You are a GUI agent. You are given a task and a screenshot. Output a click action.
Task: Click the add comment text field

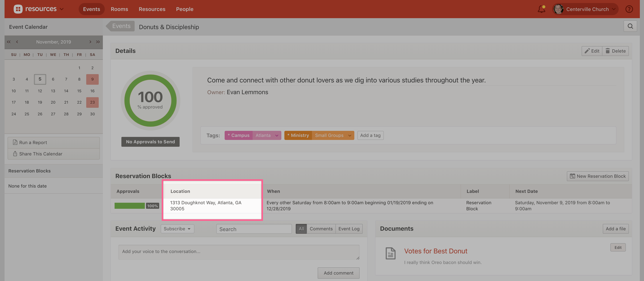pyautogui.click(x=238, y=252)
